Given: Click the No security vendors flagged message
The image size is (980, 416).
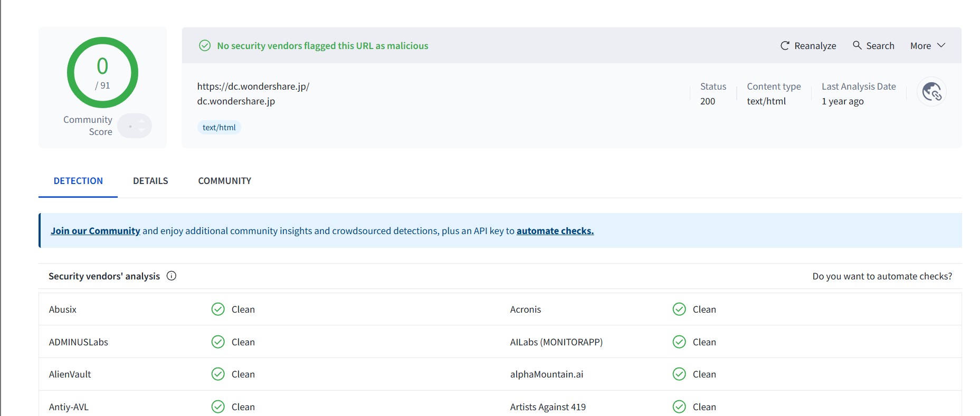Looking at the screenshot, I should [323, 46].
